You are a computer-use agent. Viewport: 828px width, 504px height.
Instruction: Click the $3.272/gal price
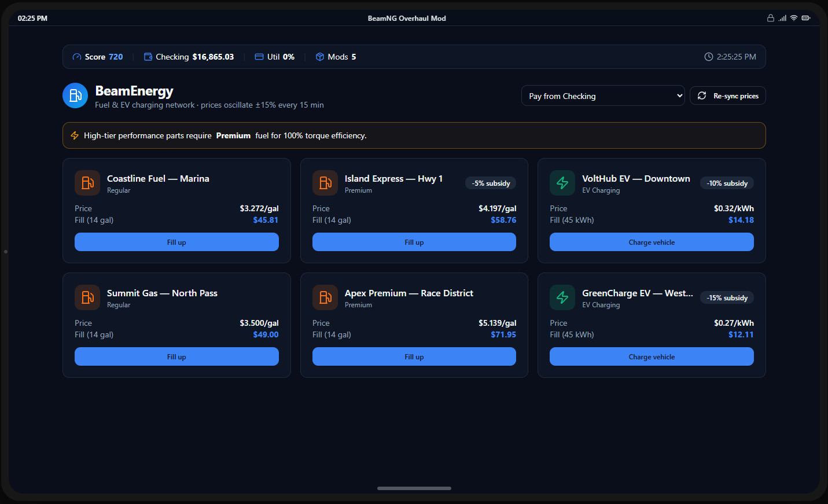pyautogui.click(x=259, y=208)
